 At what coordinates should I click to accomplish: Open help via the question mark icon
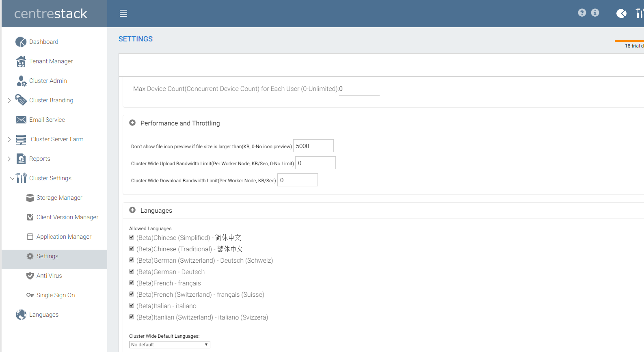click(x=582, y=13)
